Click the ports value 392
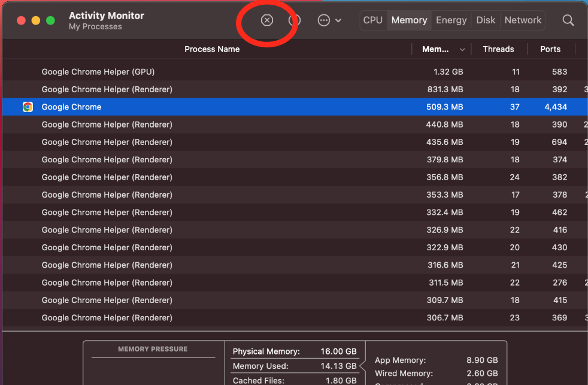The width and height of the screenshot is (588, 385). click(x=559, y=89)
